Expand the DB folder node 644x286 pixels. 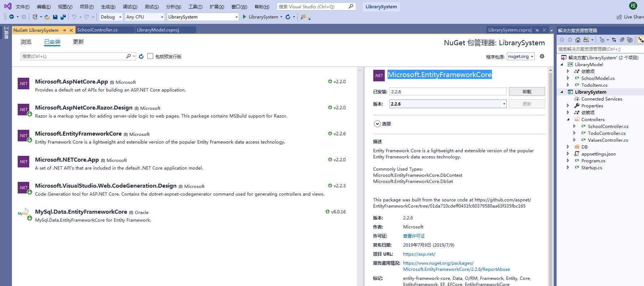pos(568,147)
